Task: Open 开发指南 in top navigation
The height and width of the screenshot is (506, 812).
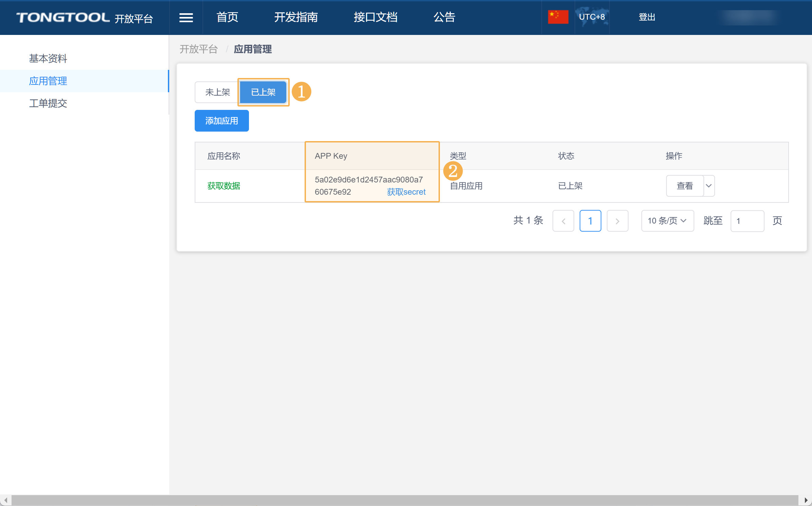Action: tap(296, 17)
